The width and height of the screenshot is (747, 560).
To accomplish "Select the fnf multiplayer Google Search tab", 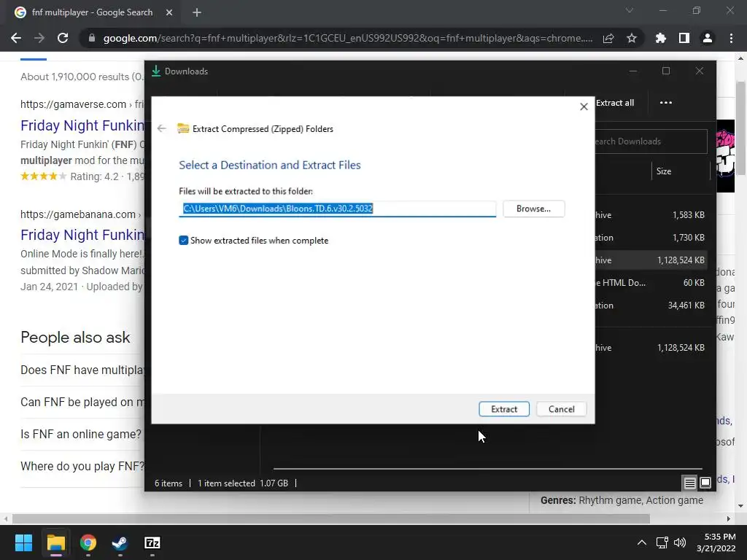I will (x=91, y=12).
